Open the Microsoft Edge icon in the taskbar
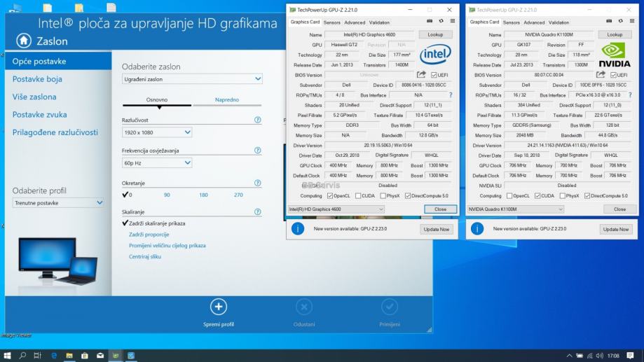 [54, 356]
